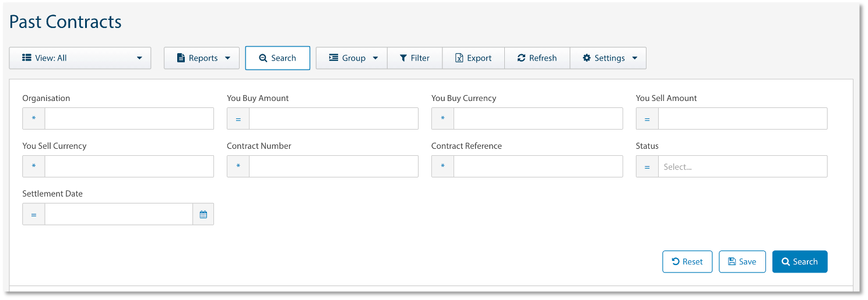Click into the Contract Reference text field
The height and width of the screenshot is (300, 868).
tap(537, 166)
